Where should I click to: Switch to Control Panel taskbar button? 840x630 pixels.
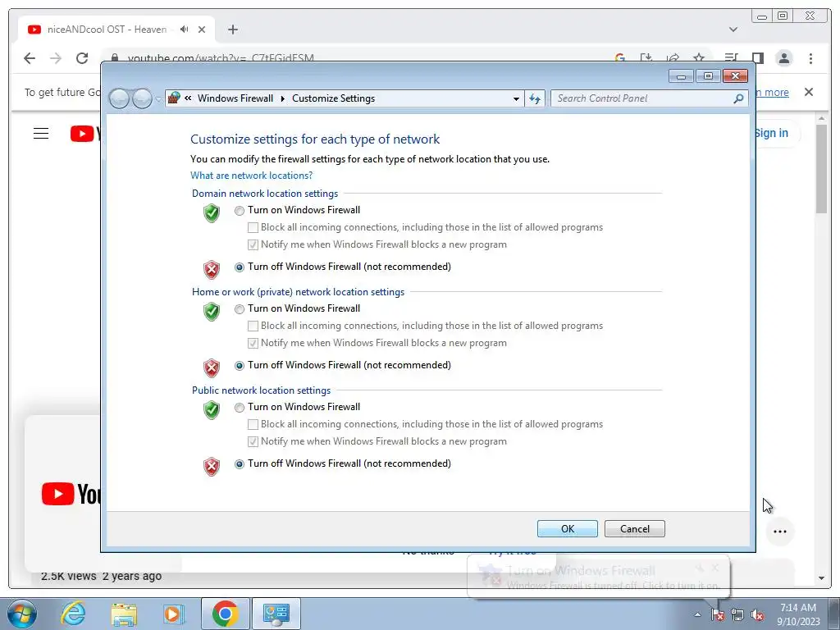click(x=276, y=614)
